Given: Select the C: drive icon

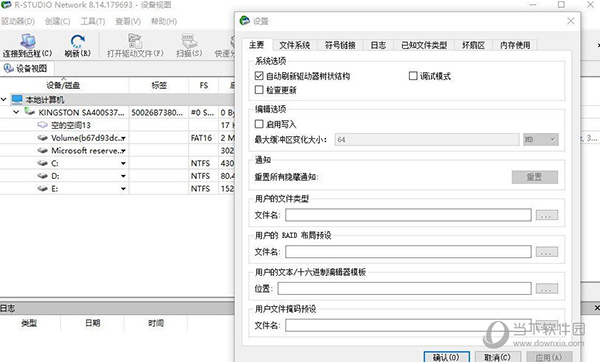Looking at the screenshot, I should pos(42,163).
